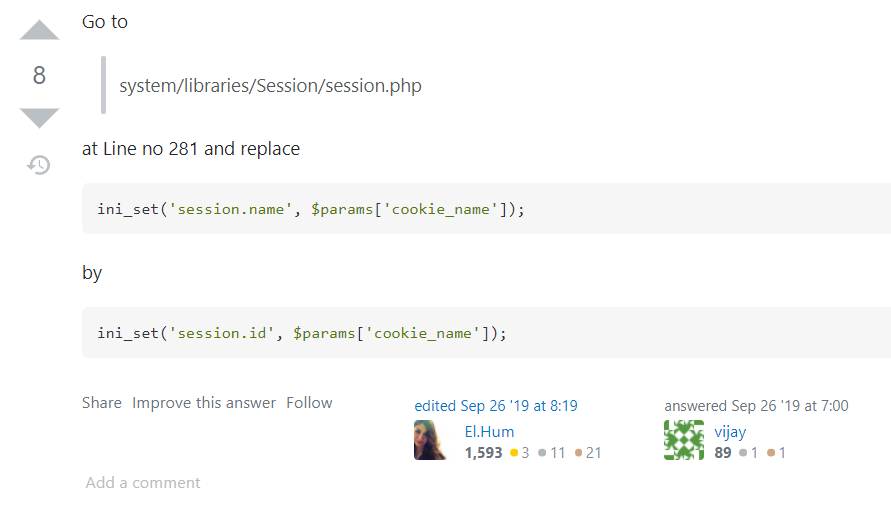Click the vote score number 8
The height and width of the screenshot is (511, 891).
pos(39,75)
